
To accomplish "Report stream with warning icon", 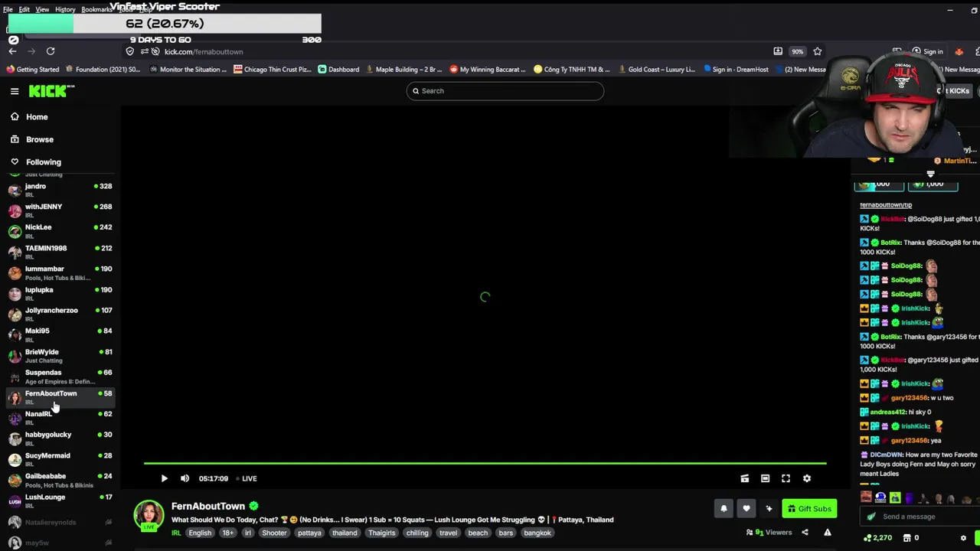I will (x=828, y=533).
